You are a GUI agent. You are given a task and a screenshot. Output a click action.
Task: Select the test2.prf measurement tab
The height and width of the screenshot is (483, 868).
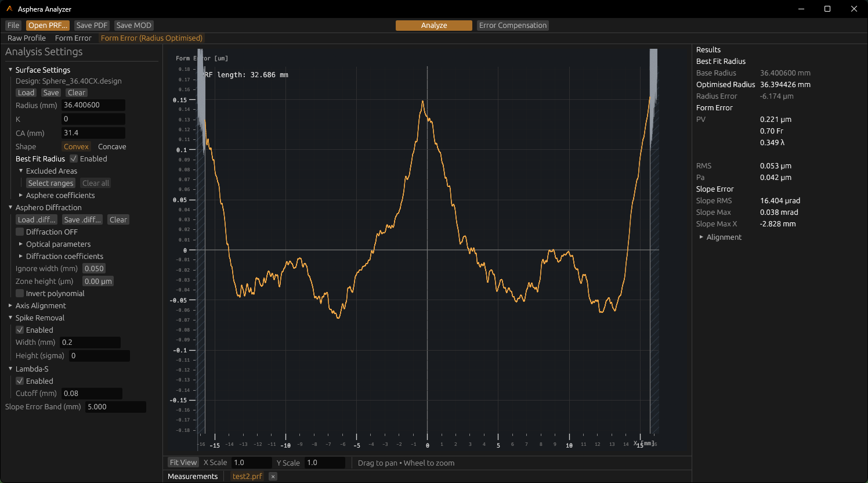click(x=247, y=476)
